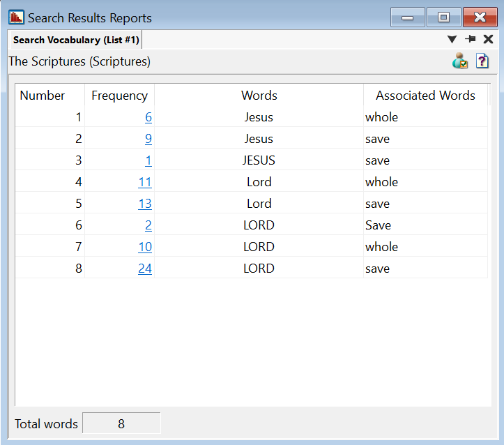The image size is (504, 445).
Task: Sort by the Words column header
Action: pos(259,96)
